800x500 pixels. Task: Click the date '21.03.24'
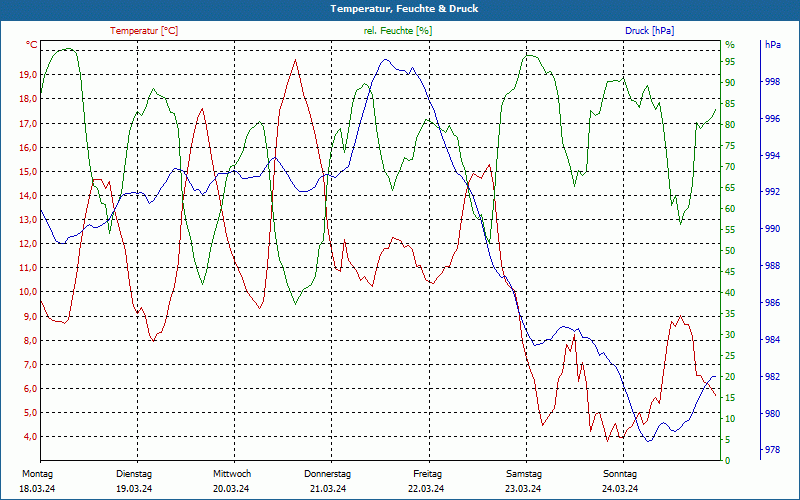[x=328, y=489]
